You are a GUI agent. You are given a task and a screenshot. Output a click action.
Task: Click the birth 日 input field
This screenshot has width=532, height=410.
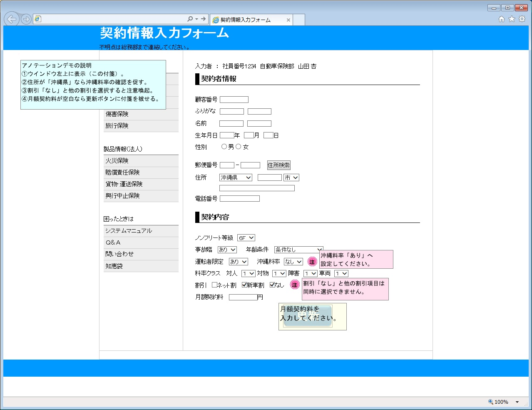click(268, 135)
